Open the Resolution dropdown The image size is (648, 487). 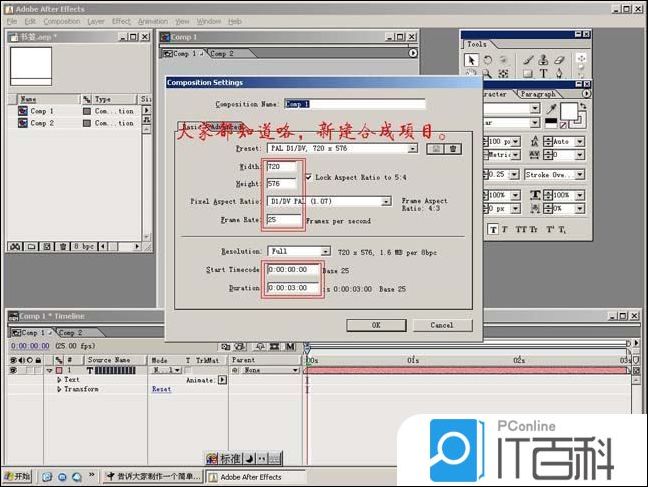coord(326,251)
